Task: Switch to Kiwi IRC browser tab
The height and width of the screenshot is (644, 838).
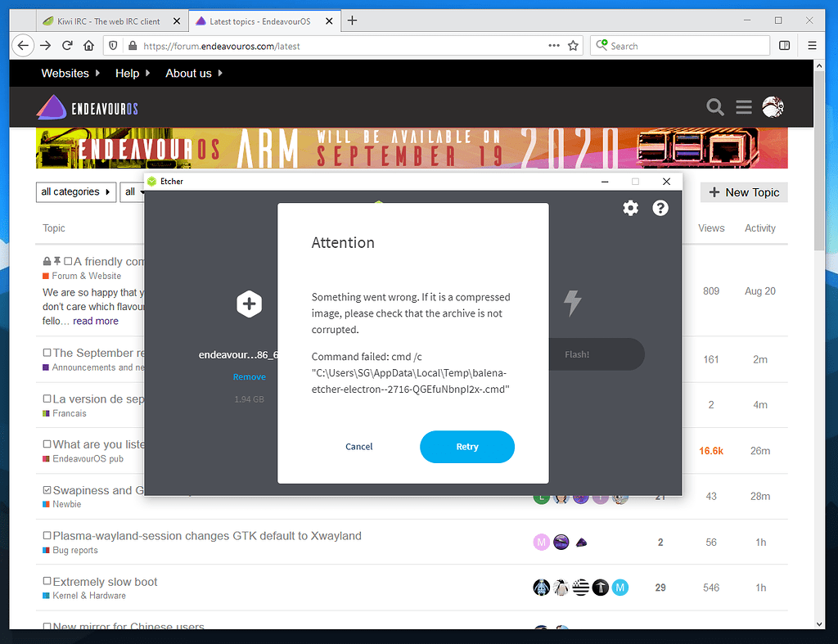Action: click(x=102, y=20)
